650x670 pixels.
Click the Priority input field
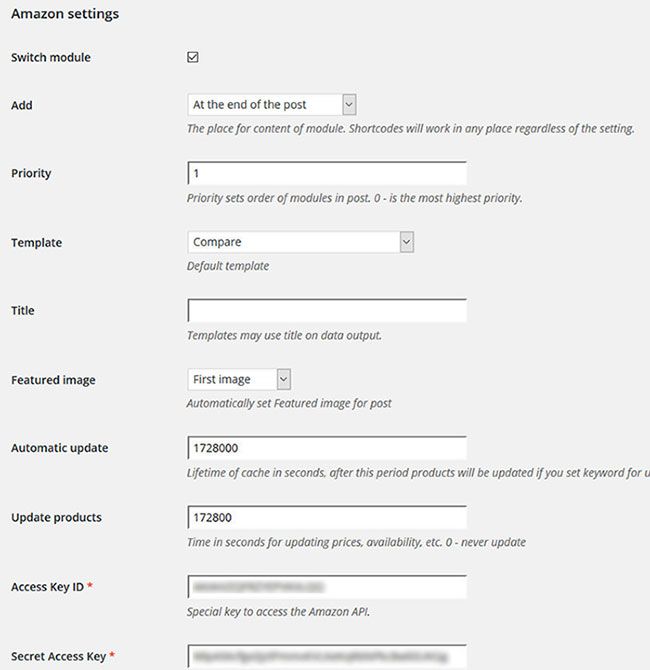point(326,173)
